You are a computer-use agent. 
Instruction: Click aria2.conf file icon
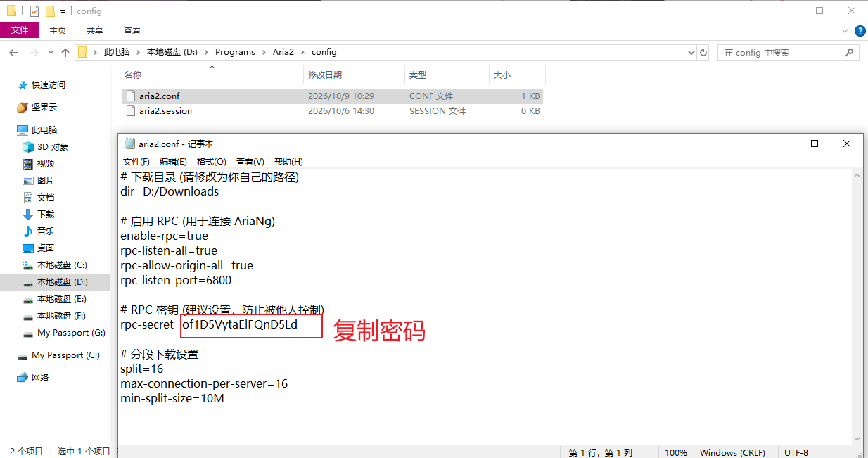coord(130,96)
